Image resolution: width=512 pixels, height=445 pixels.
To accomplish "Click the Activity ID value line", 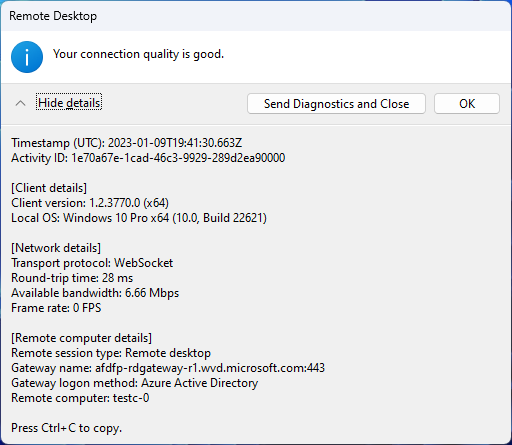I will pos(148,158).
